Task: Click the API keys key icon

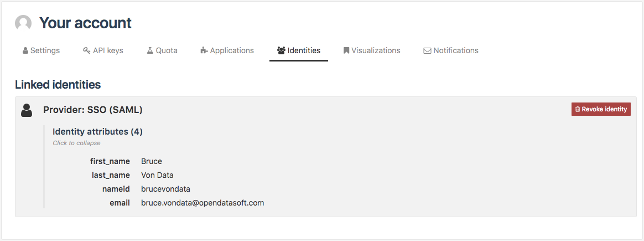Action: click(x=86, y=50)
